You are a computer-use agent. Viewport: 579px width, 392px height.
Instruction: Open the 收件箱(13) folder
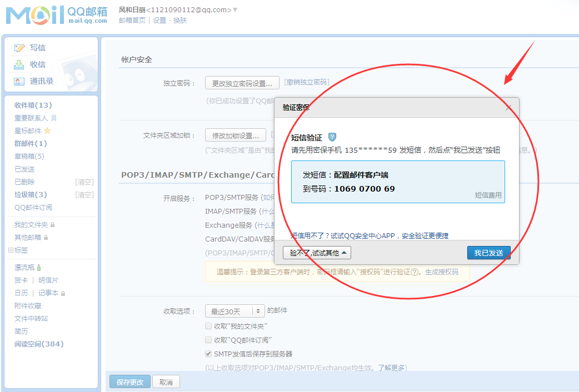click(33, 105)
